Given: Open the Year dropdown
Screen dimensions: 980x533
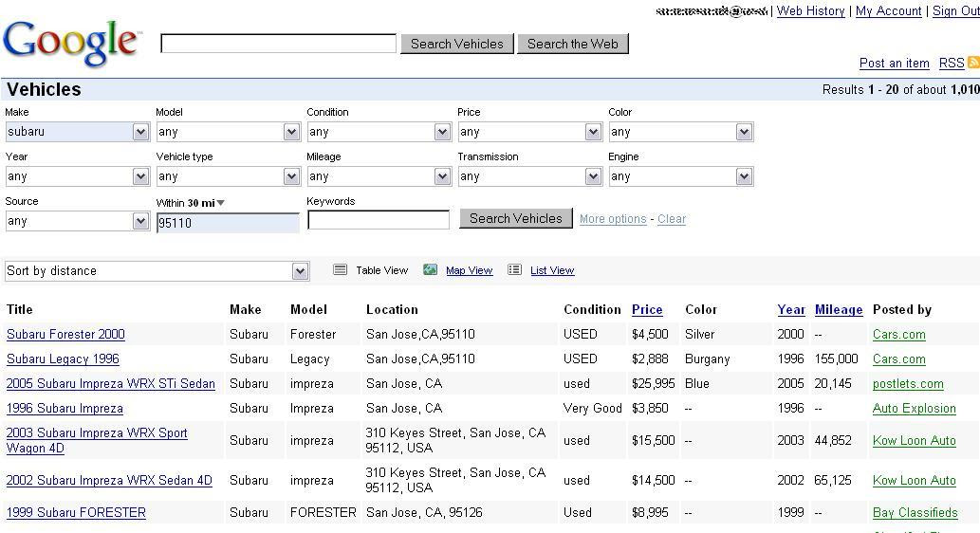Looking at the screenshot, I should click(78, 176).
